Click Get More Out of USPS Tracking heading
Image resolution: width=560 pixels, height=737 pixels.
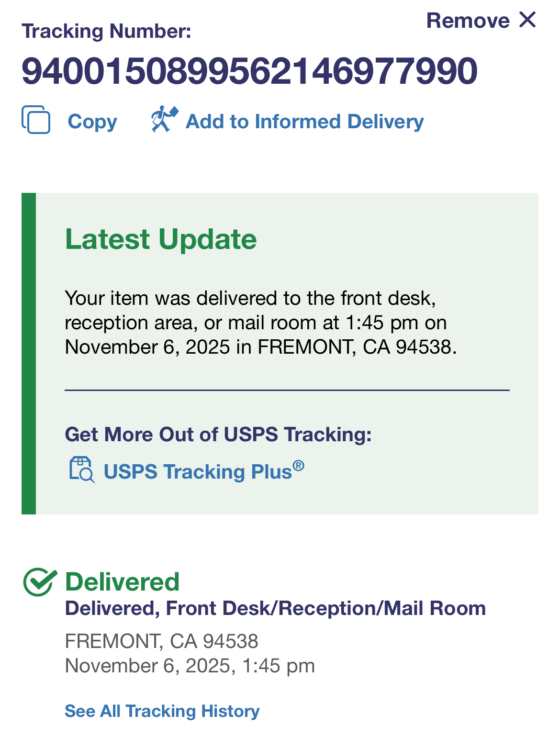coord(218,435)
